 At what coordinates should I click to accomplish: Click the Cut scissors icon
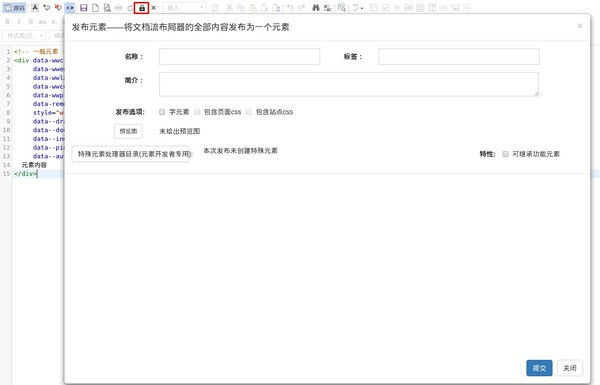coord(229,8)
